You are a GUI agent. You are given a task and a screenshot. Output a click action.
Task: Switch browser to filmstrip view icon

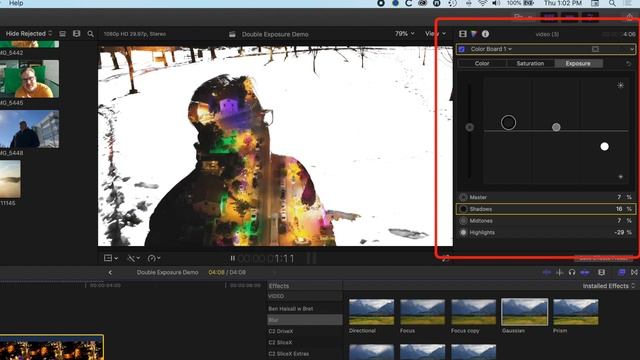click(76, 33)
